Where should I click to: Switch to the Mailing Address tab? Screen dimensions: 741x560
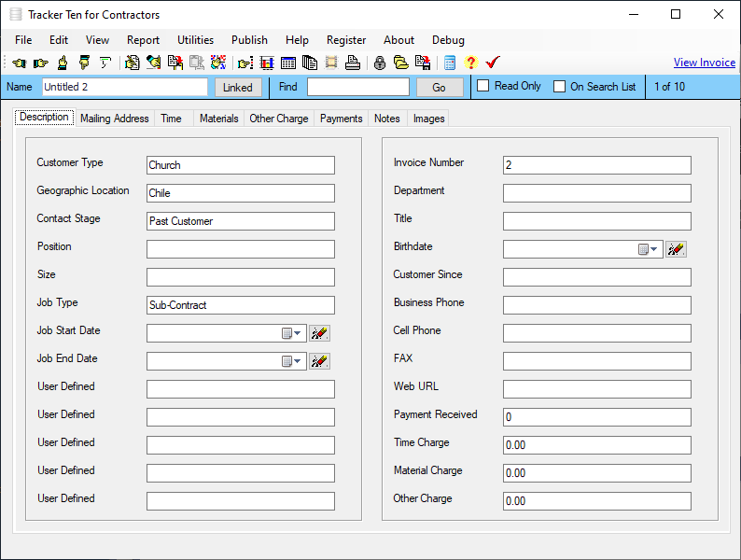tap(114, 119)
